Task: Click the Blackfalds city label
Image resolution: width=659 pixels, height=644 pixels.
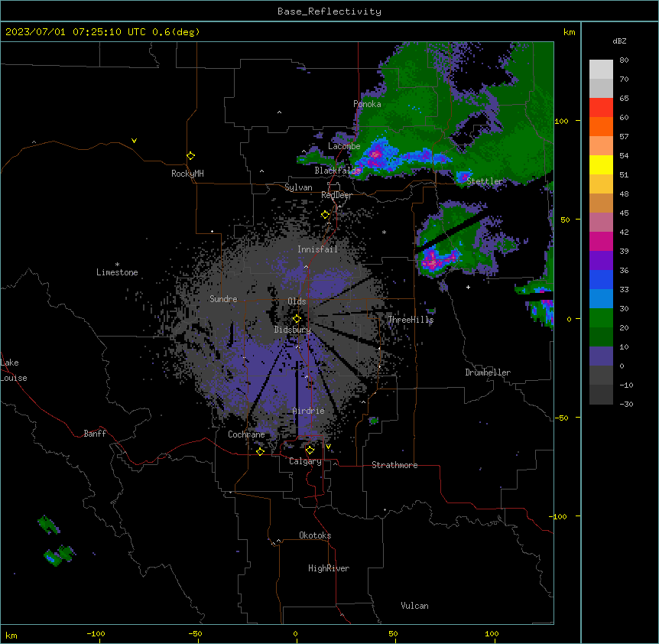Action: pos(337,171)
